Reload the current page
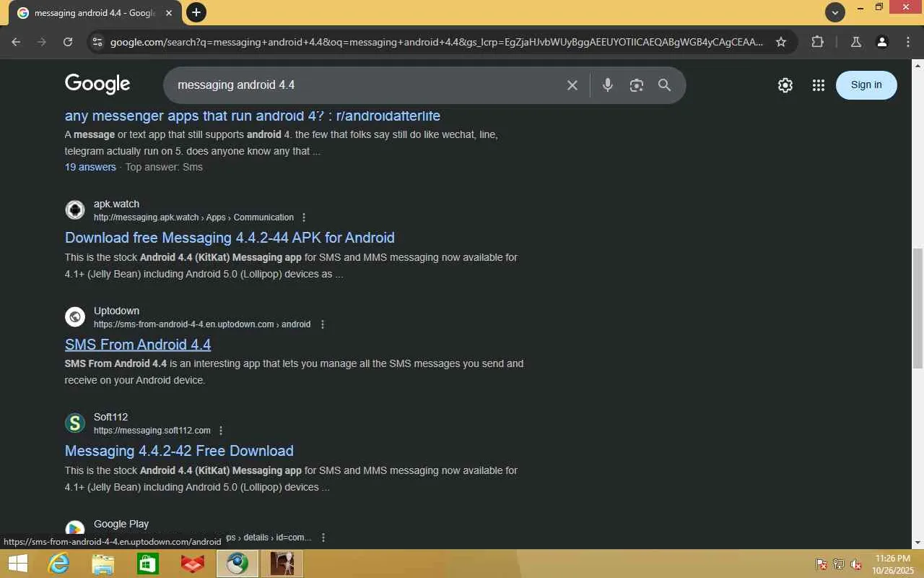This screenshot has width=924, height=578. click(x=68, y=42)
